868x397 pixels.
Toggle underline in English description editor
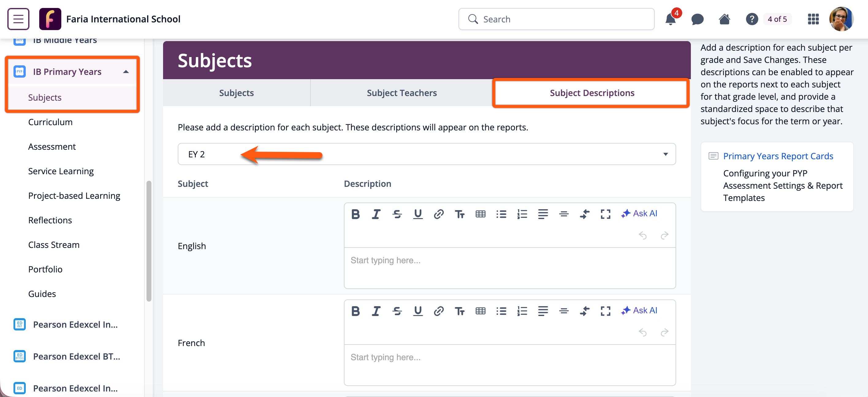coord(417,214)
